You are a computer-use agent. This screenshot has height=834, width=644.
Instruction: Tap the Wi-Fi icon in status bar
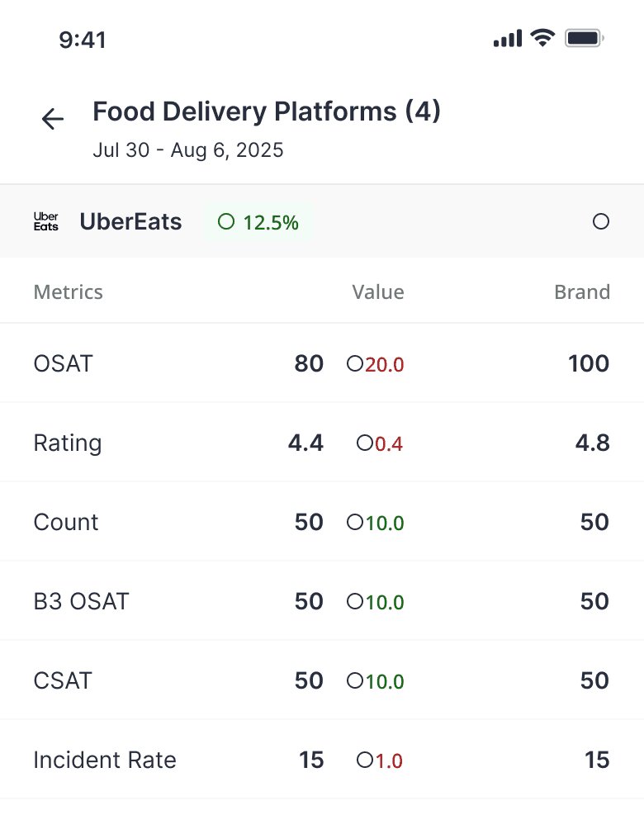tap(542, 38)
